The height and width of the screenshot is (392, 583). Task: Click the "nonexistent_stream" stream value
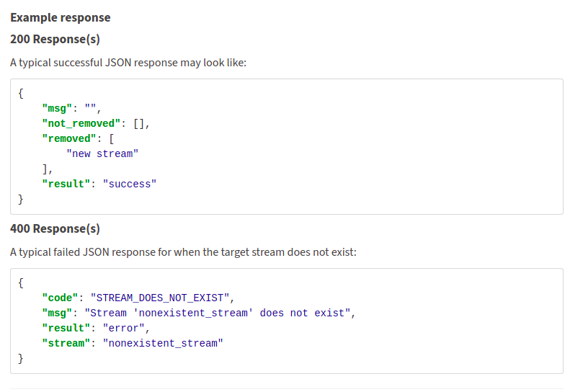(x=163, y=343)
